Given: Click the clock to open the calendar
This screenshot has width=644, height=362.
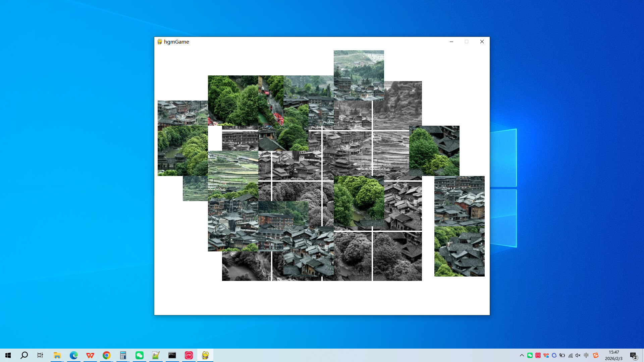Looking at the screenshot, I should tap(614, 355).
